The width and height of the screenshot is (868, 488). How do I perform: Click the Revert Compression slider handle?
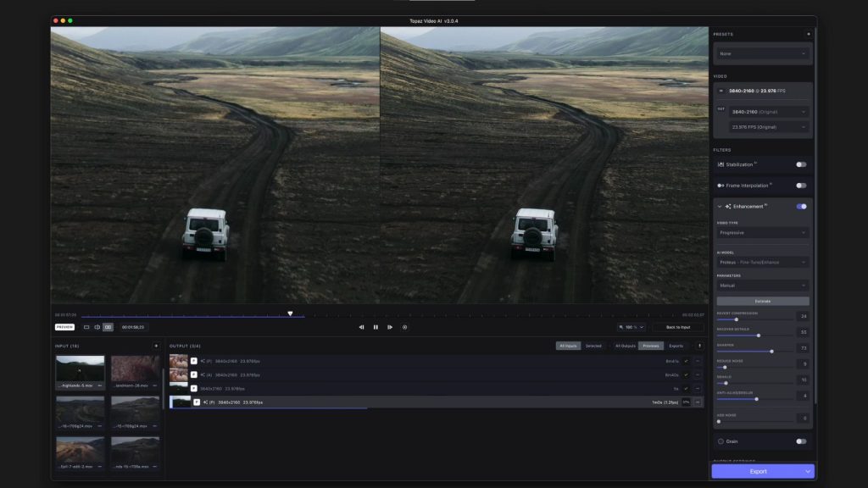pos(737,319)
